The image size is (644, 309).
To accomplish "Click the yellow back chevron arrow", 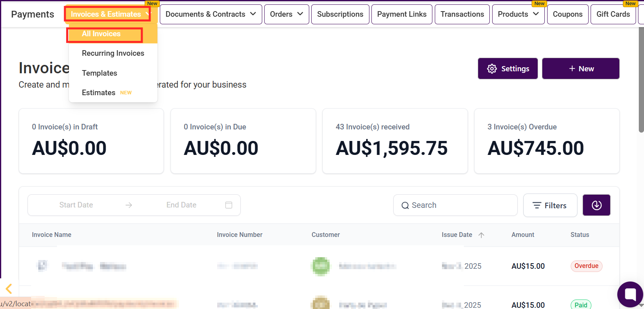I will (x=9, y=289).
